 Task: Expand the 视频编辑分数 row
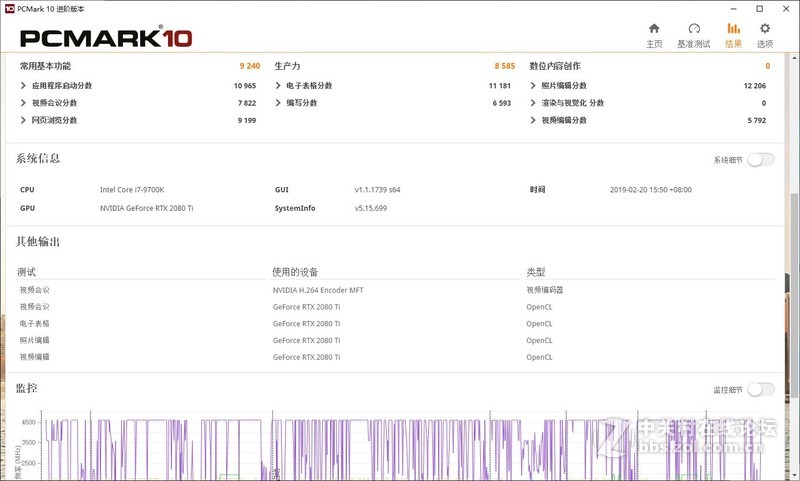533,120
